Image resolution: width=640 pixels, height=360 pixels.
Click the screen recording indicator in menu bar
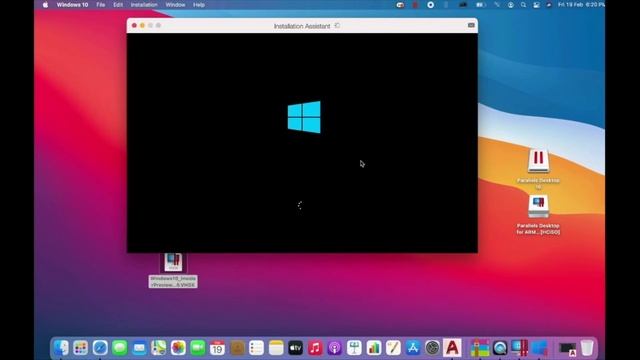click(430, 5)
